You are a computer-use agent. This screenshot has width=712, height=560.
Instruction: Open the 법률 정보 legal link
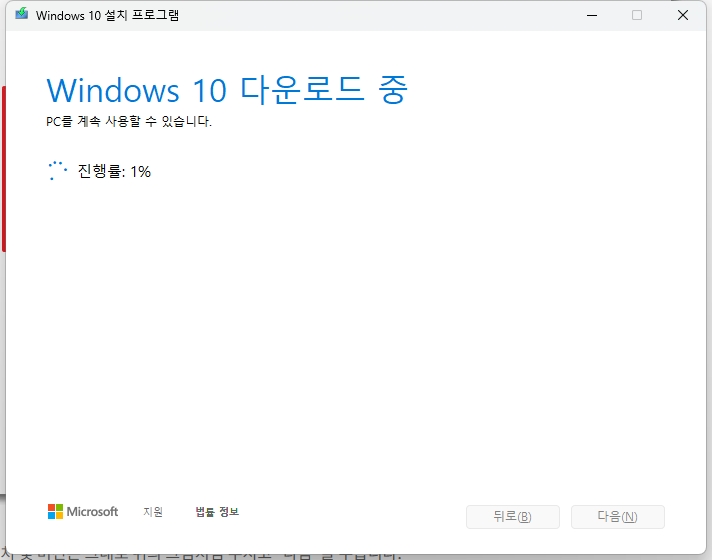(217, 512)
